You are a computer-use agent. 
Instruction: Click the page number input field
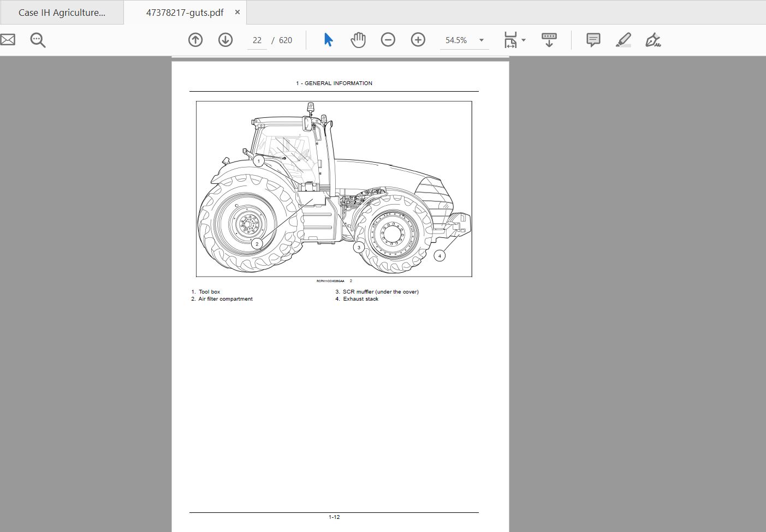(x=256, y=39)
